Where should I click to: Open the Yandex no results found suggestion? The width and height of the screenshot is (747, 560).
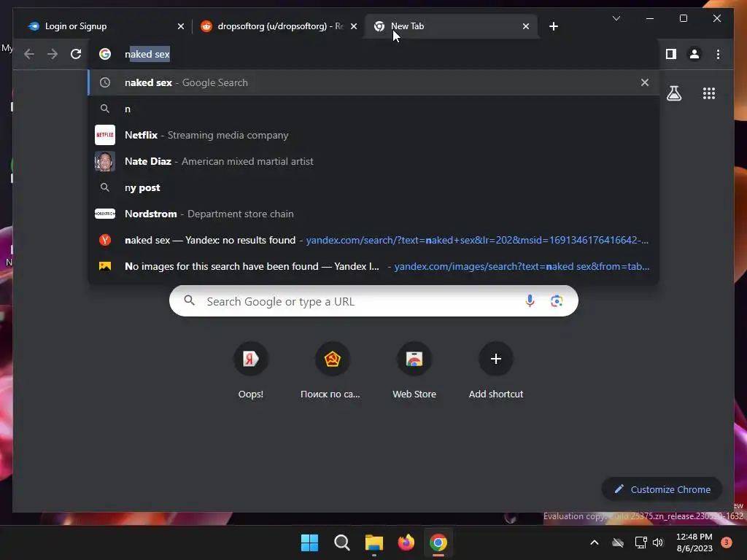point(373,240)
